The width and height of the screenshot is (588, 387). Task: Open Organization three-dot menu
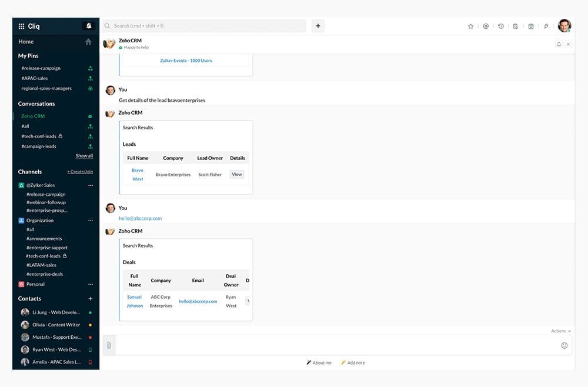click(x=91, y=221)
